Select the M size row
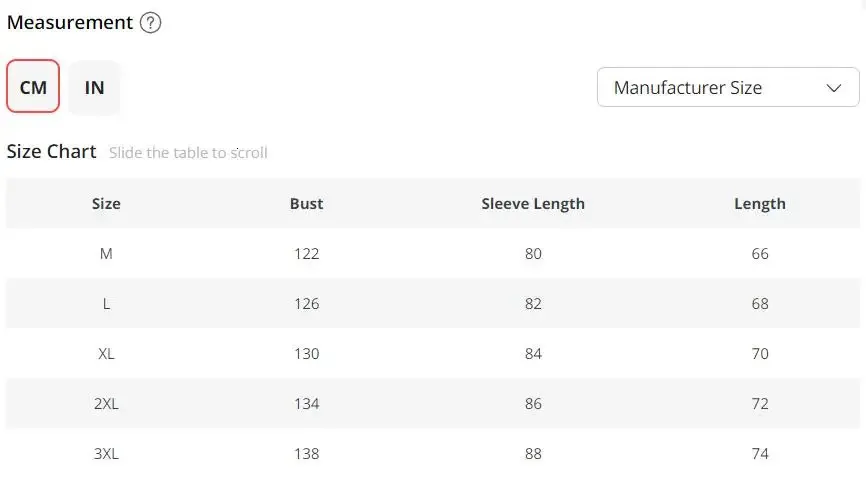Screen dimensions: 866x482 [x=106, y=254]
